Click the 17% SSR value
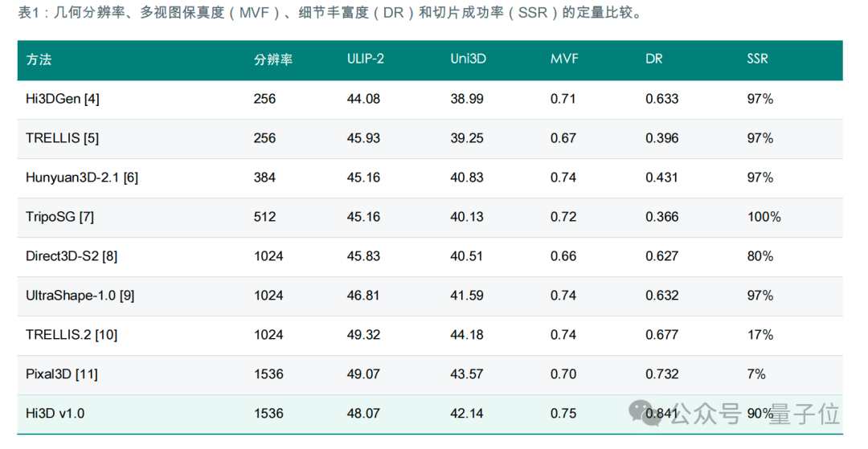Image resolution: width=868 pixels, height=449 pixels. pyautogui.click(x=760, y=334)
